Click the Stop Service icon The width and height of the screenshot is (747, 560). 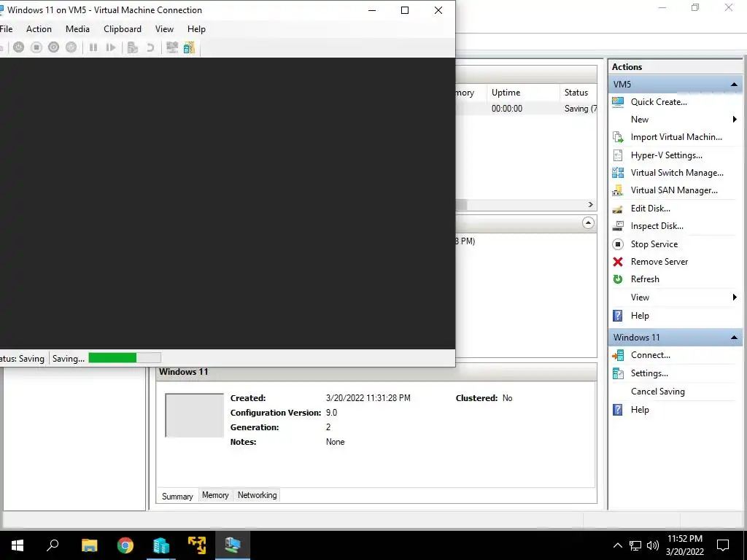click(618, 244)
